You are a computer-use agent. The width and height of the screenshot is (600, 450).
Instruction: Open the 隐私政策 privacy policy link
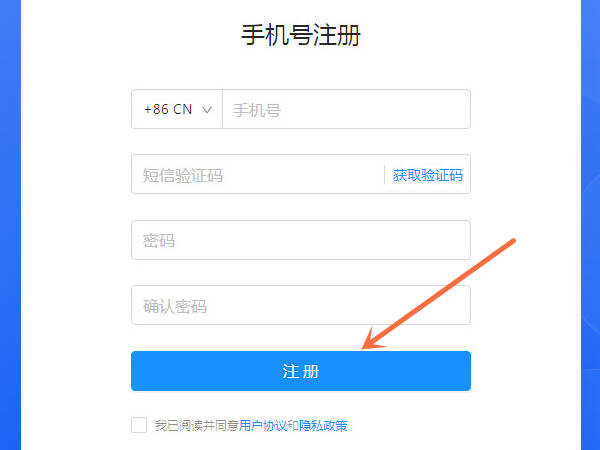[x=323, y=426]
